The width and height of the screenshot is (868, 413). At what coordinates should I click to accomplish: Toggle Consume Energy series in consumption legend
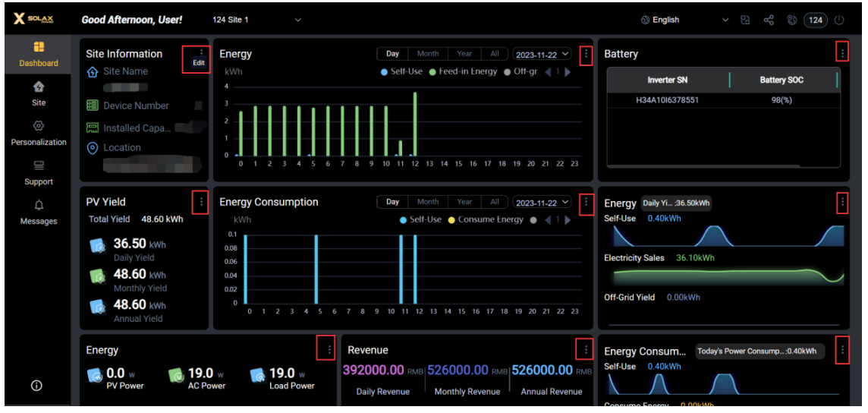(486, 220)
